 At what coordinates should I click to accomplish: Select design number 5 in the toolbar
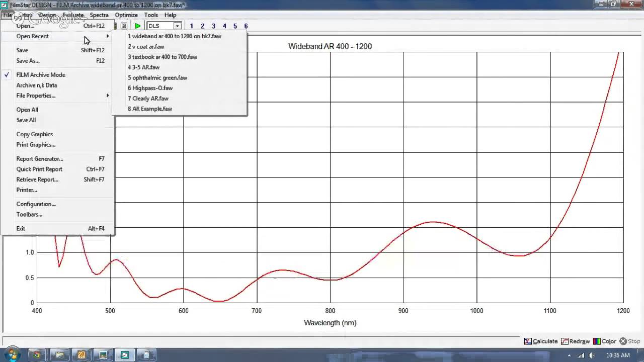[x=235, y=26]
